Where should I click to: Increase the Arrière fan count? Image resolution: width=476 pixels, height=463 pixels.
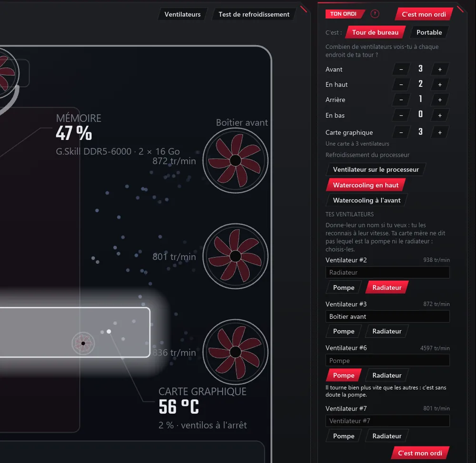coord(439,100)
